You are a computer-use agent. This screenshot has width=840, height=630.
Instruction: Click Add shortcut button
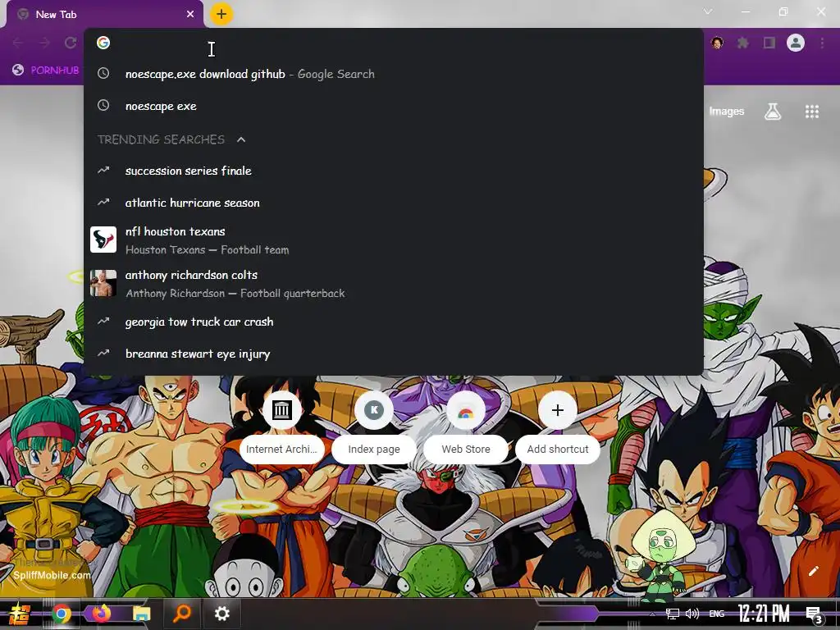[x=558, y=428]
